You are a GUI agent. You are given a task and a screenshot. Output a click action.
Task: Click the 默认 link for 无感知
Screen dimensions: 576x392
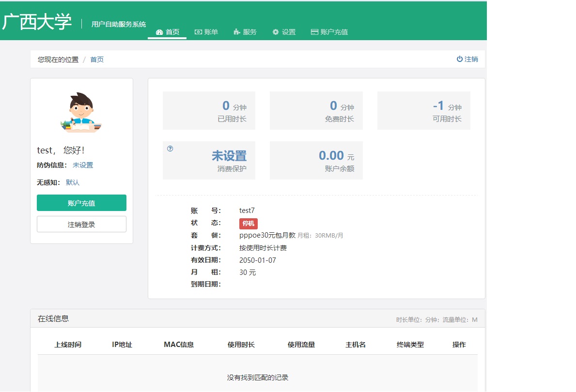[73, 182]
